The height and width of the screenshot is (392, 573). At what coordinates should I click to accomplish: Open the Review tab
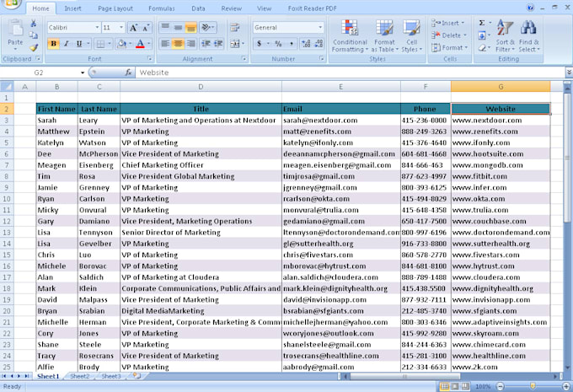[232, 8]
